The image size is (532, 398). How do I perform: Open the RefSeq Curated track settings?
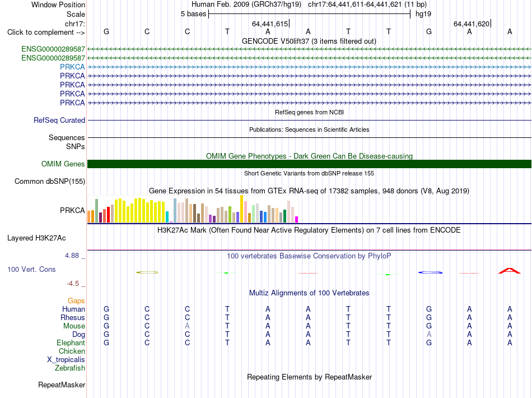[59, 120]
